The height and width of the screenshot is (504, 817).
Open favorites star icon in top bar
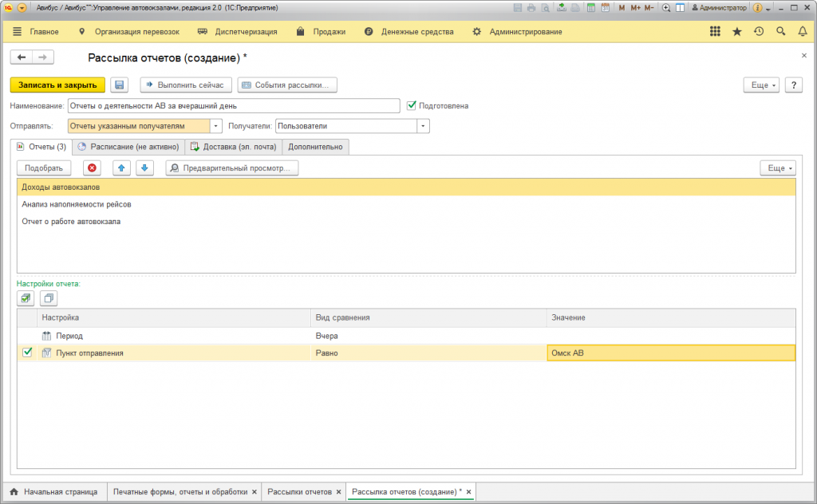click(x=736, y=32)
